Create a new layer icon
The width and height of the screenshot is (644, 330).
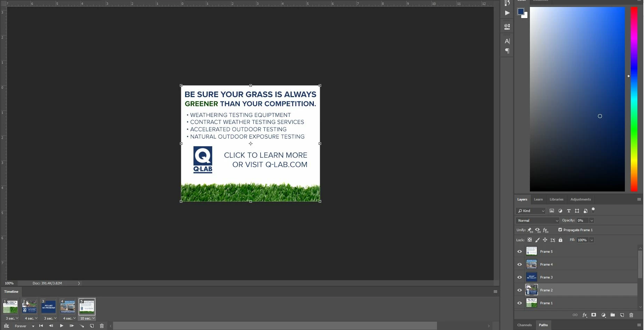tap(622, 315)
